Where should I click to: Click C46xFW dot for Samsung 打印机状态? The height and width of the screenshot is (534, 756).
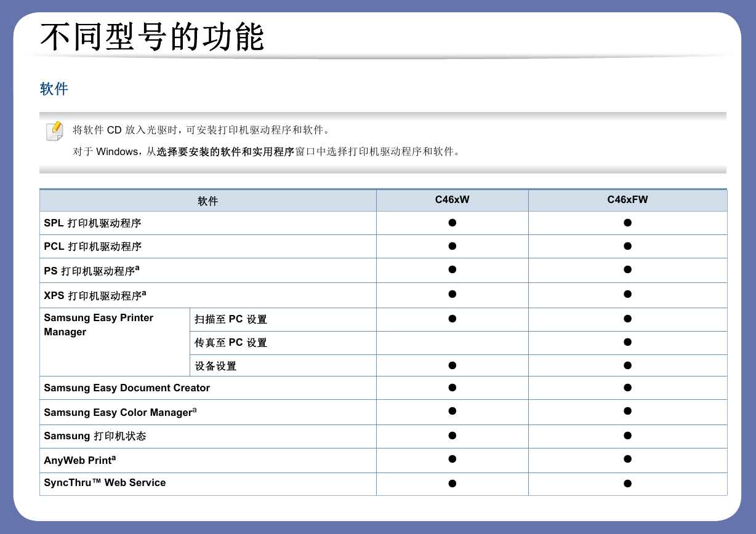pyautogui.click(x=627, y=436)
